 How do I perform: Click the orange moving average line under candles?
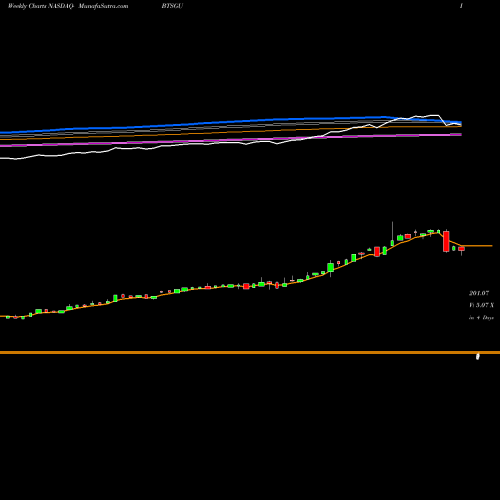pyautogui.click(x=233, y=286)
